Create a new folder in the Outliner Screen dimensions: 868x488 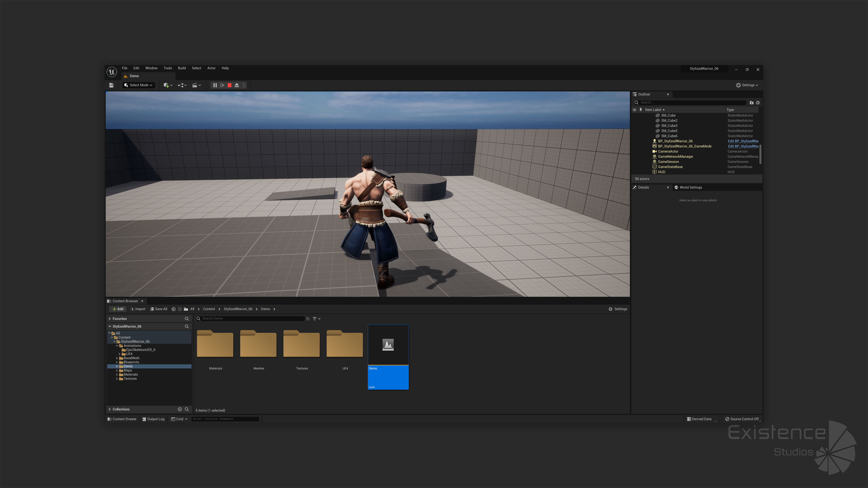coord(751,103)
